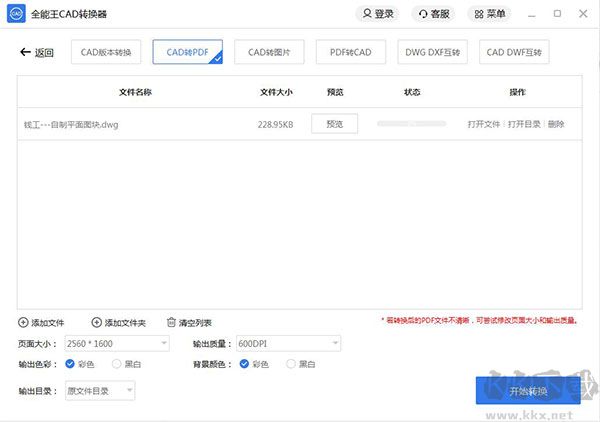Select 黑白 radio for 背景颜色
600x422 pixels.
pos(291,363)
